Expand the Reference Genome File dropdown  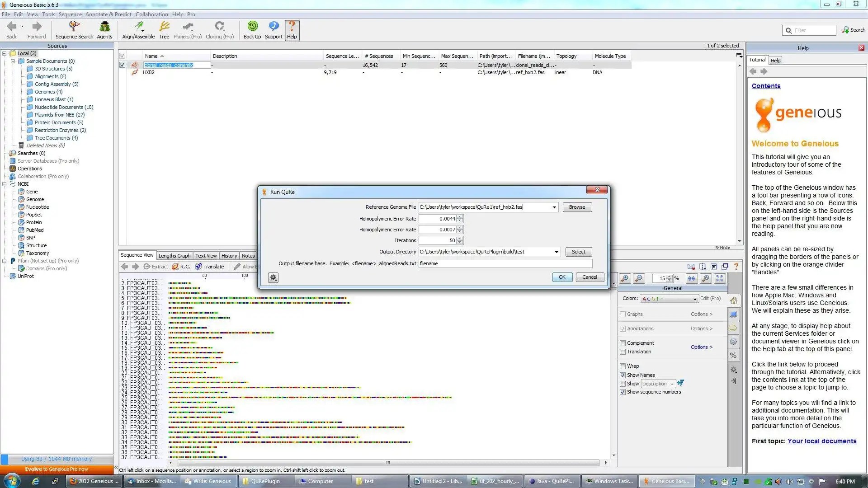click(x=554, y=207)
